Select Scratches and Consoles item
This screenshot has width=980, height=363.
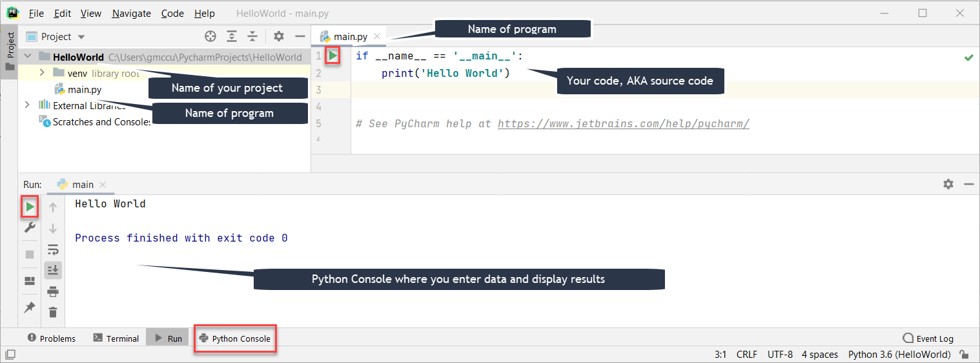95,121
